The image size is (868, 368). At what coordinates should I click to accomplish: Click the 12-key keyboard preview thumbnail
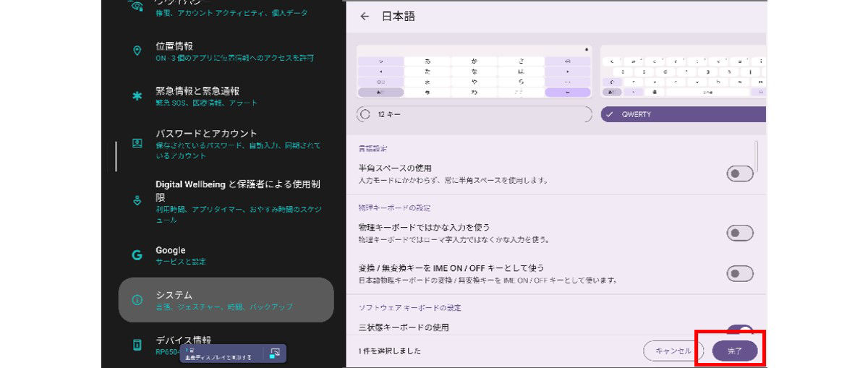(x=474, y=72)
